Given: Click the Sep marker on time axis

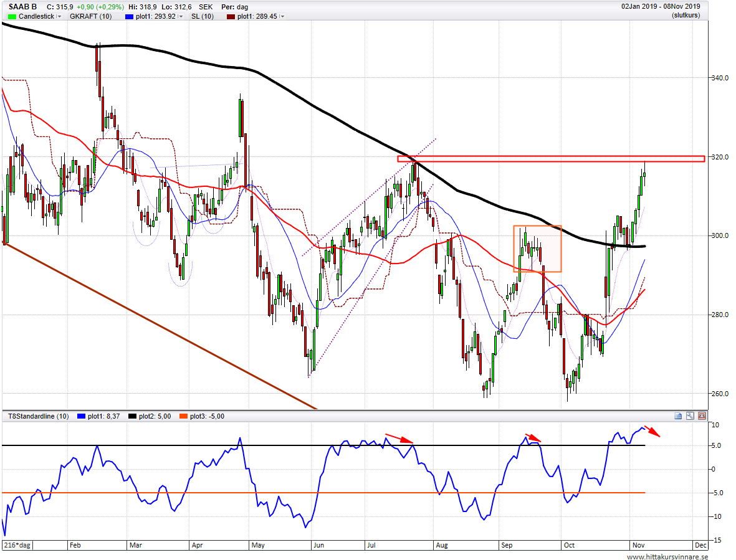Looking at the screenshot, I should coord(507,545).
